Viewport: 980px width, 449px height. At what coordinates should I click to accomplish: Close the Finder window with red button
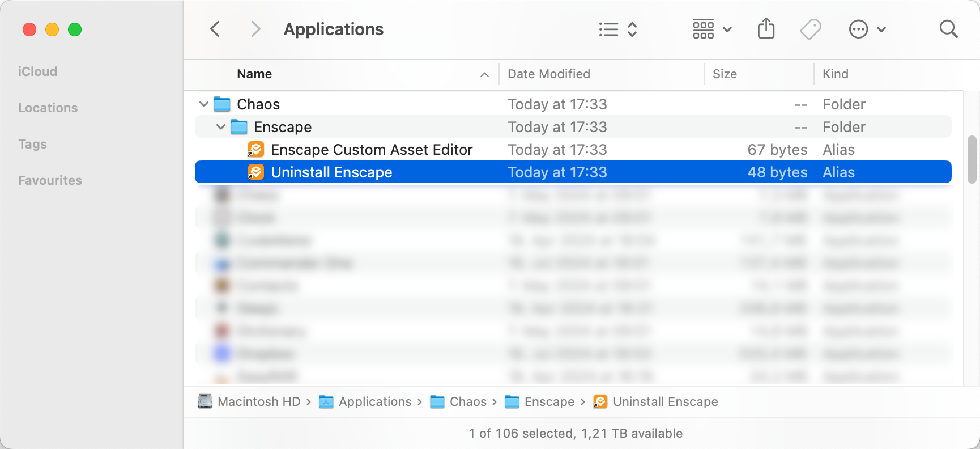click(29, 29)
